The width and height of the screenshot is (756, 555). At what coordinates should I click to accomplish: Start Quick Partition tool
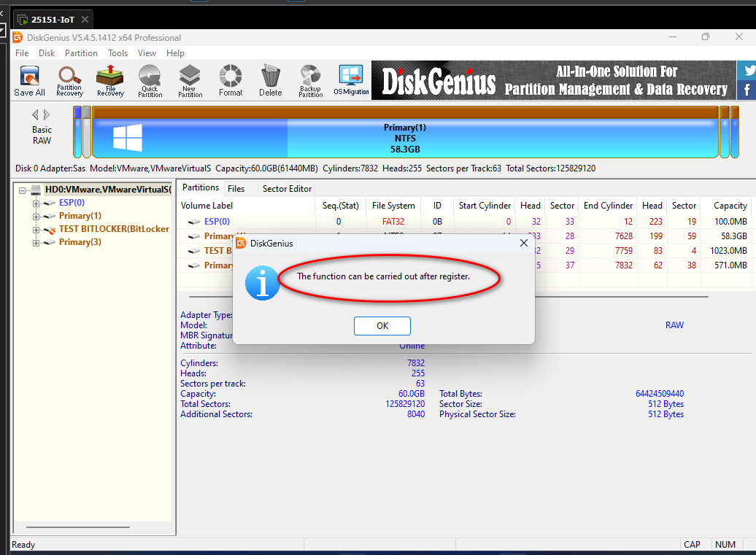[x=150, y=81]
